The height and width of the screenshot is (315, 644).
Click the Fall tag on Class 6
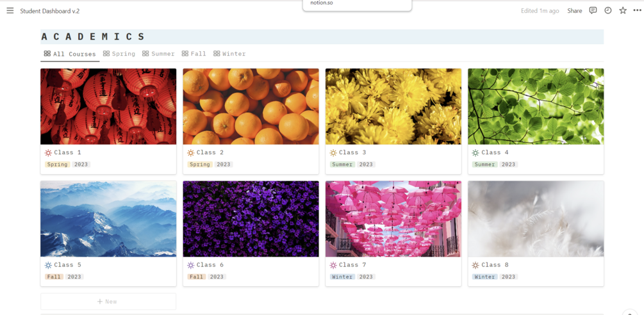click(x=197, y=277)
